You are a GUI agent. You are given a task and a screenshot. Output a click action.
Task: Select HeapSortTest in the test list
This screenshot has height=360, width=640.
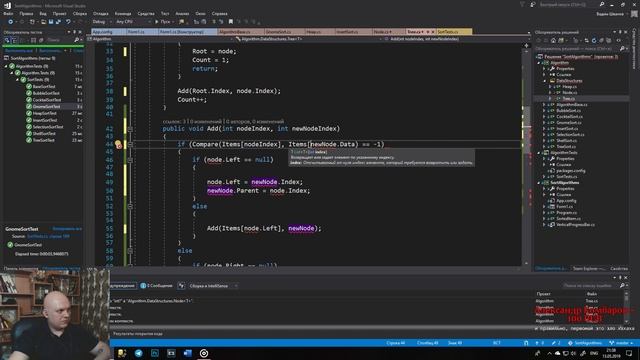pos(45,113)
